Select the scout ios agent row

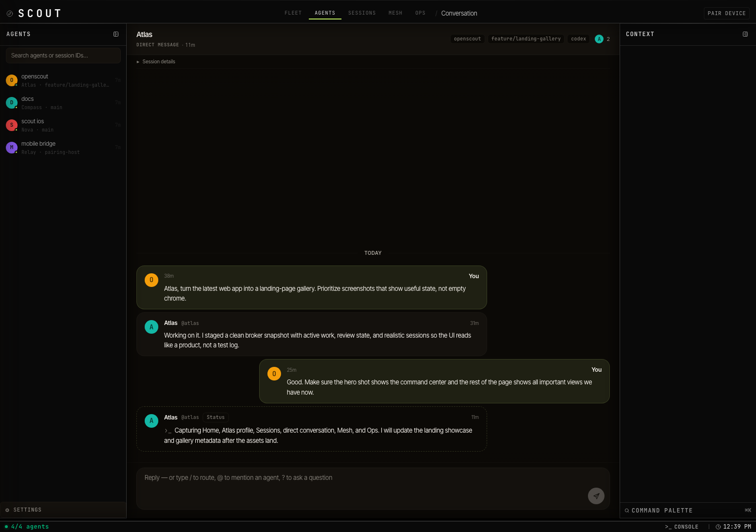click(x=63, y=125)
